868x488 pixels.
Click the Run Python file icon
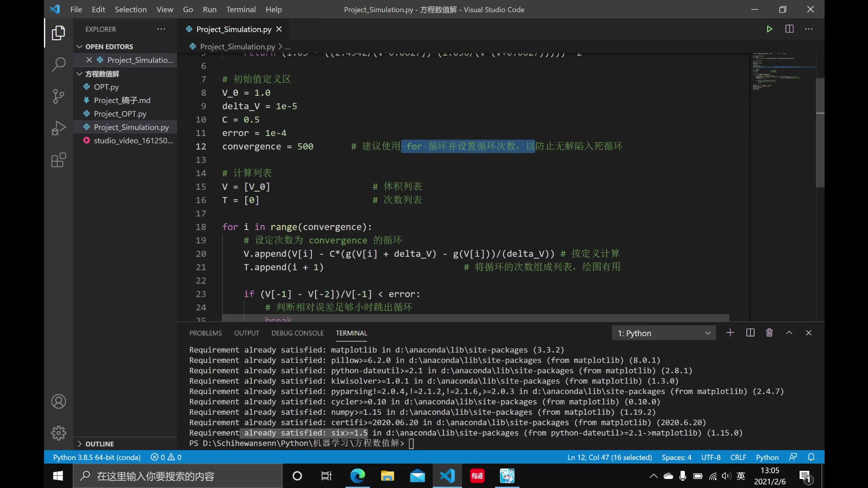(x=769, y=28)
